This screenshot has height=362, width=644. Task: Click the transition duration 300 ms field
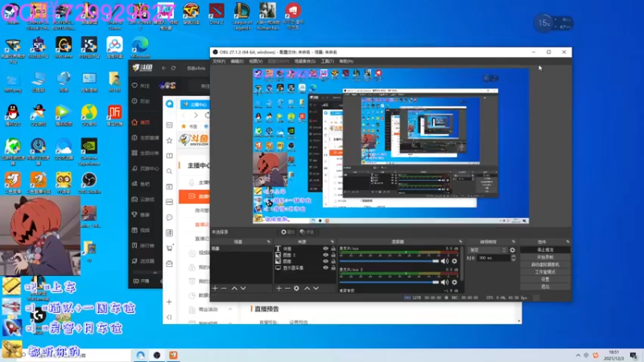coord(493,257)
